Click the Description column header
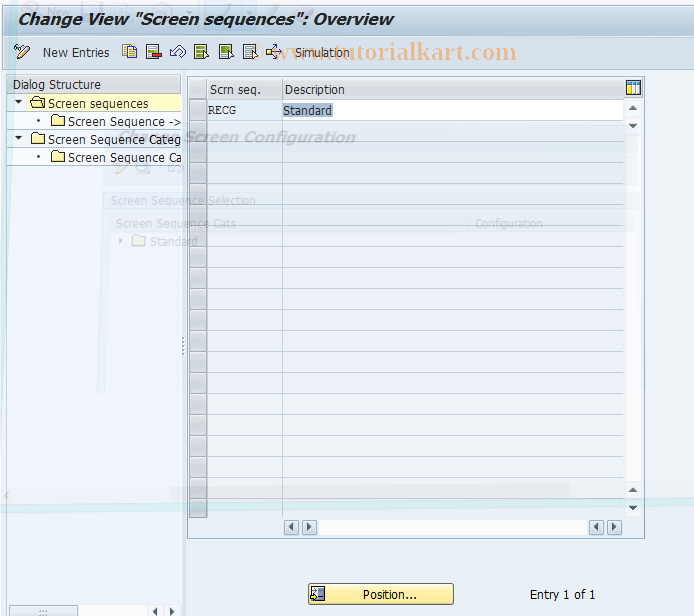Screen dimensions: 694x616 click(453, 89)
